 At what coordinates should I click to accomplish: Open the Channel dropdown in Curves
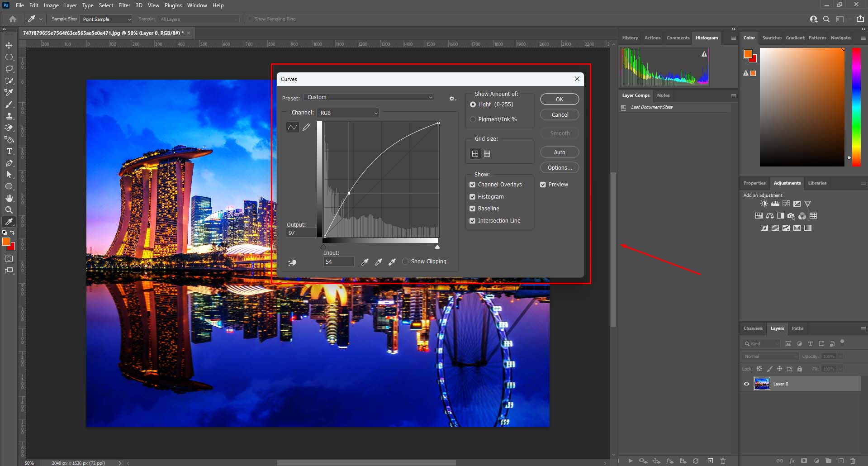pos(347,113)
